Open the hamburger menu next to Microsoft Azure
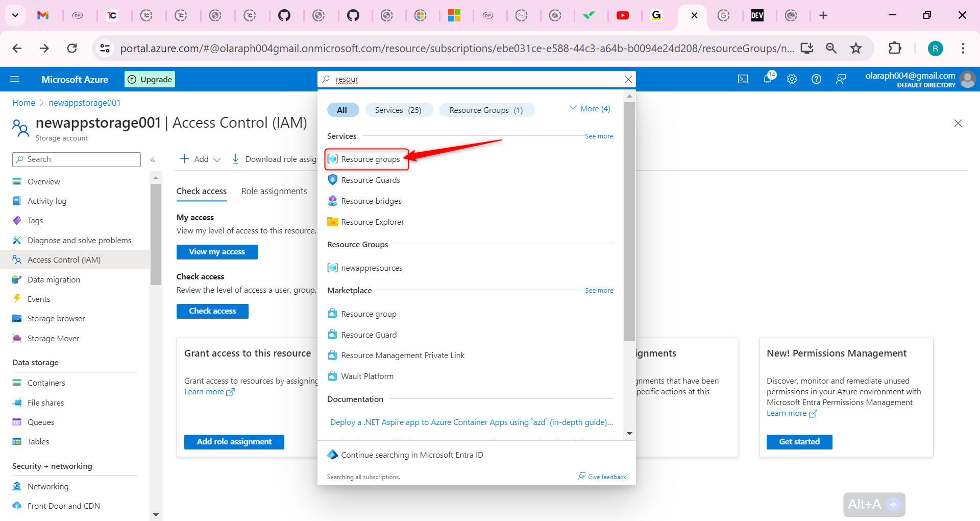980x521 pixels. (15, 79)
